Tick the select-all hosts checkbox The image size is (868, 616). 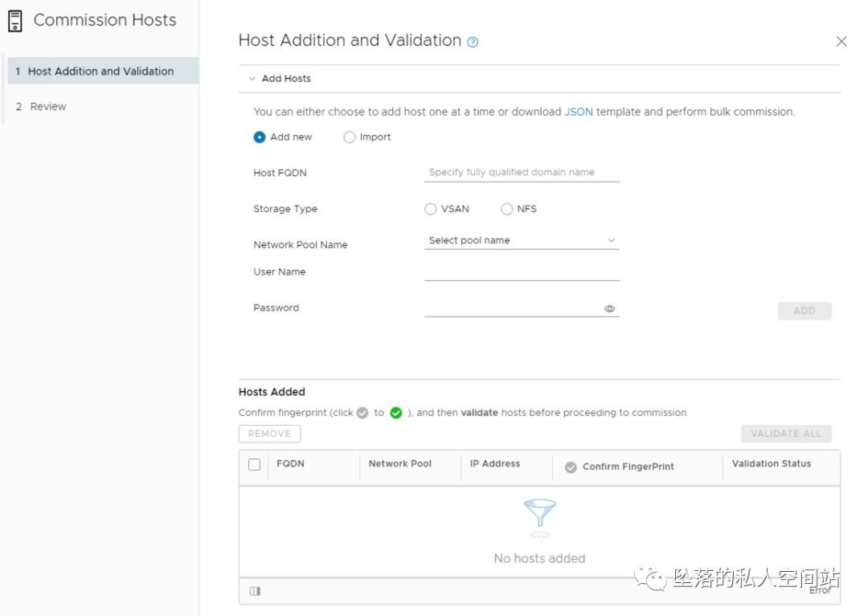click(255, 464)
